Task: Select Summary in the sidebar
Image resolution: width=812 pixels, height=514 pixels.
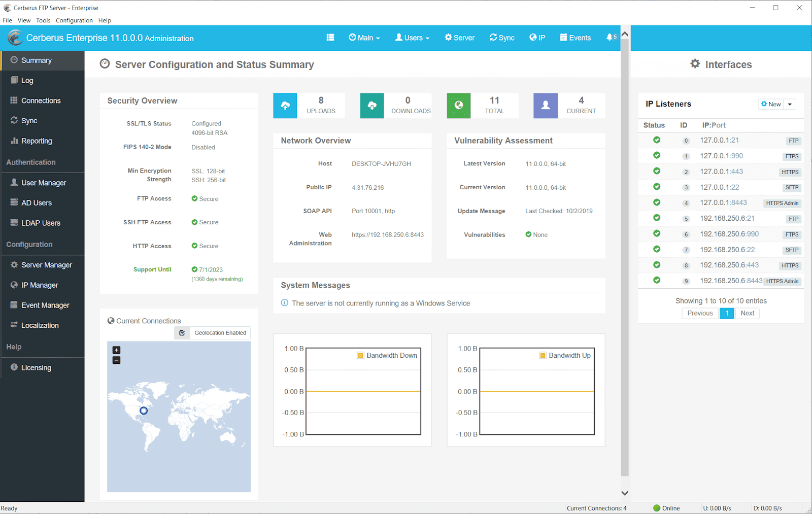Action: pos(42,60)
